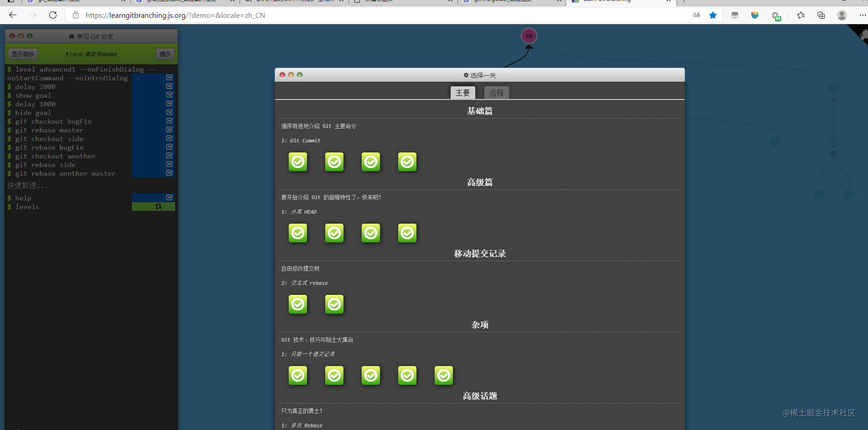Open first level in 杂项 section
The height and width of the screenshot is (430, 868).
298,375
